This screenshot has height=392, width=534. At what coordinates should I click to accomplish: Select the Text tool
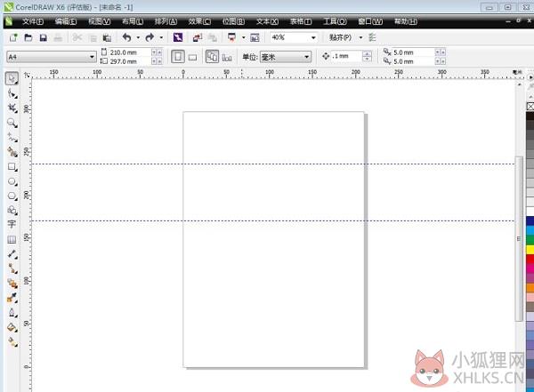pos(12,224)
